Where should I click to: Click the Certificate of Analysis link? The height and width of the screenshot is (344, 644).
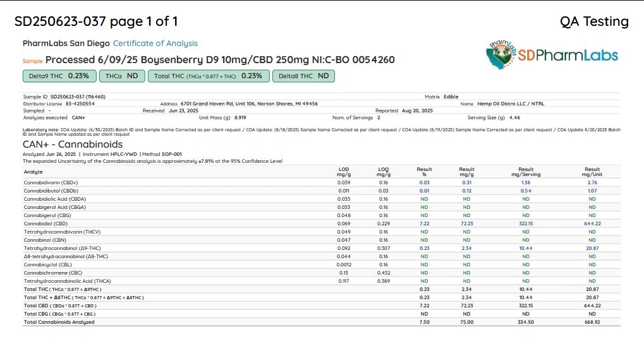point(155,44)
